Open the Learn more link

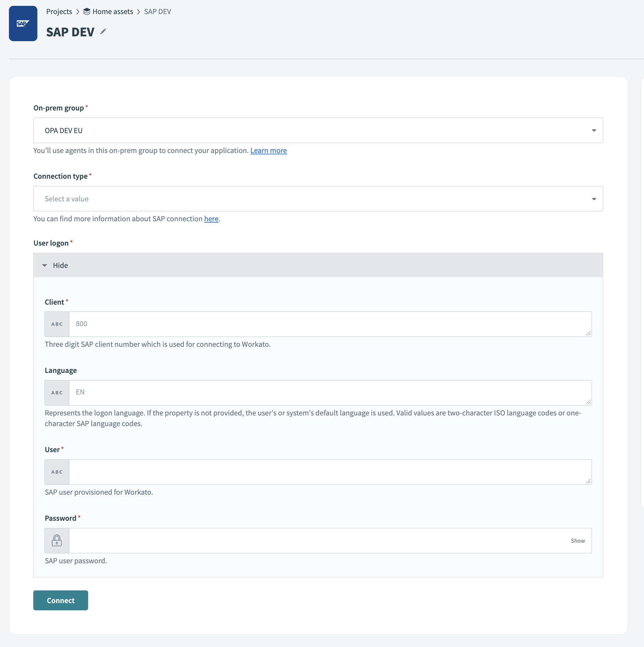click(x=269, y=151)
